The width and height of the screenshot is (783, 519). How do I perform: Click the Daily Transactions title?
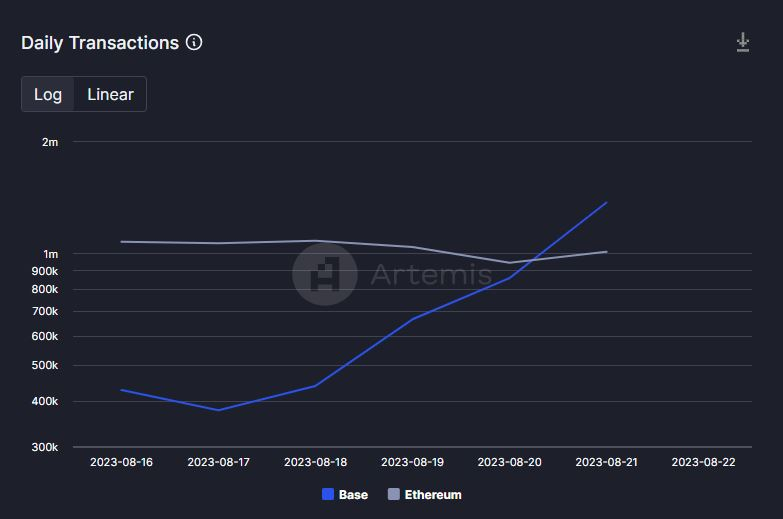click(100, 43)
